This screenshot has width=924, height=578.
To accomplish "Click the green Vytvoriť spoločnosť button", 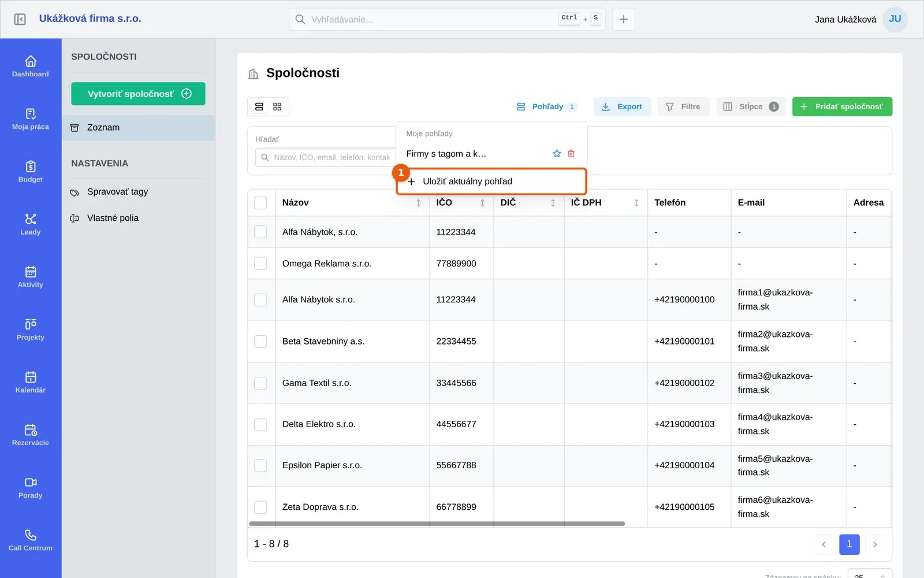I will click(138, 94).
